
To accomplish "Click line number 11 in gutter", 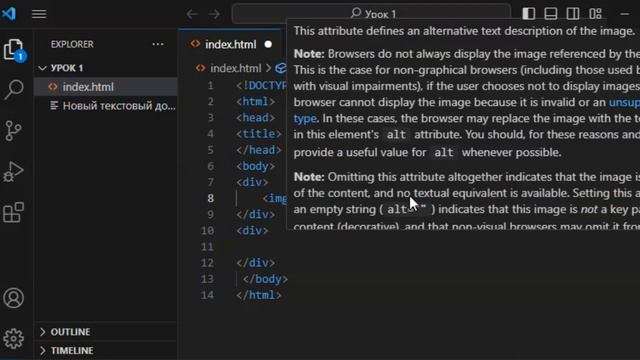I will (207, 247).
